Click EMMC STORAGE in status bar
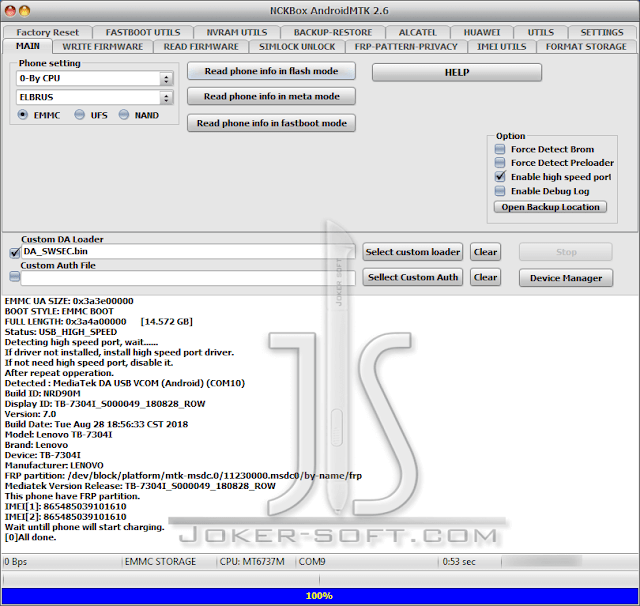Image resolution: width=640 pixels, height=606 pixels. click(x=160, y=562)
